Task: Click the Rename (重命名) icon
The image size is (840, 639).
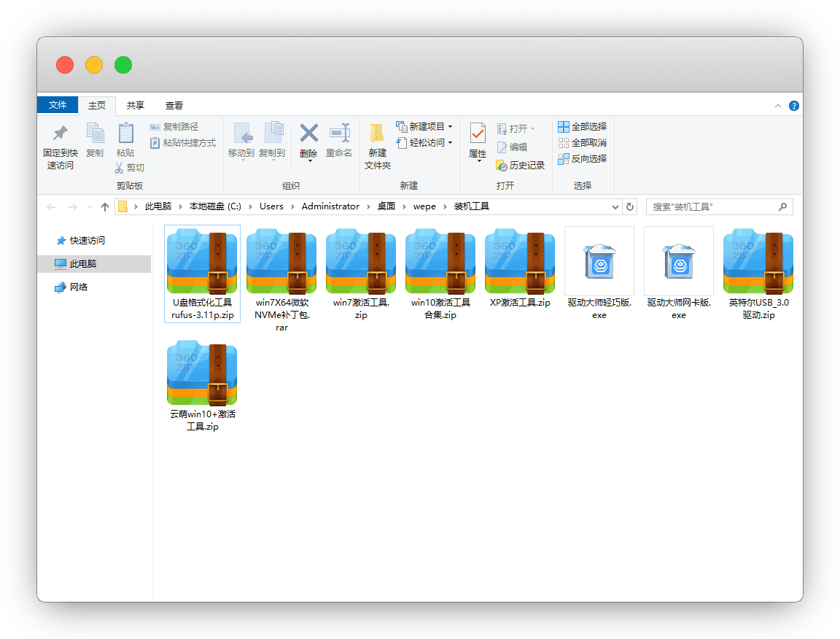Action: (339, 133)
